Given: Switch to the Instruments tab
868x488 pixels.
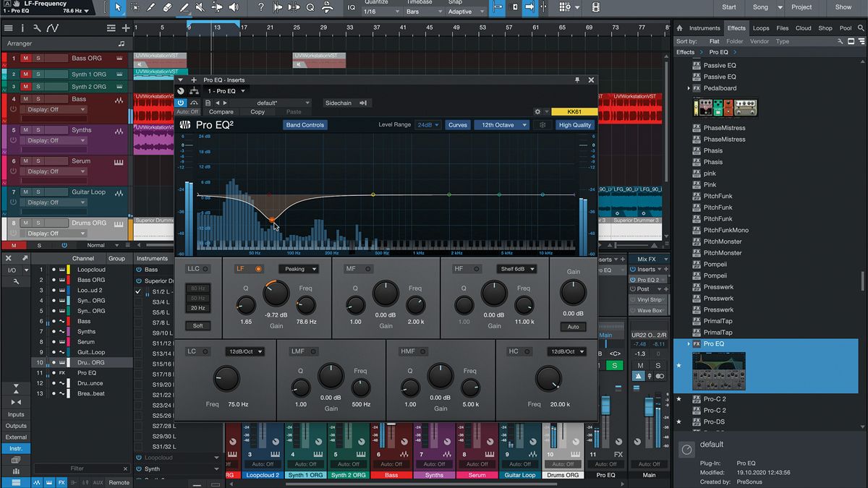Looking at the screenshot, I should pos(705,28).
